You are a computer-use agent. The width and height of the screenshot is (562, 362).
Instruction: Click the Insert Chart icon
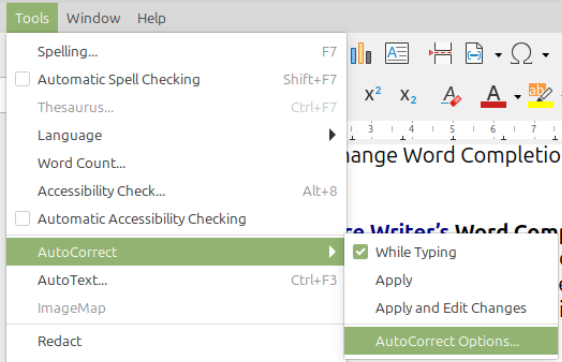(x=361, y=54)
